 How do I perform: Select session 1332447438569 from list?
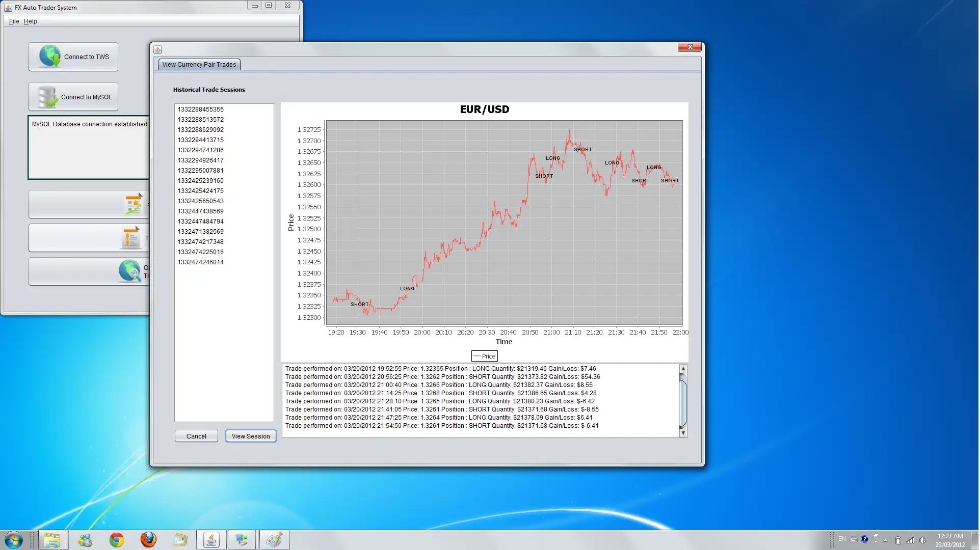point(201,211)
